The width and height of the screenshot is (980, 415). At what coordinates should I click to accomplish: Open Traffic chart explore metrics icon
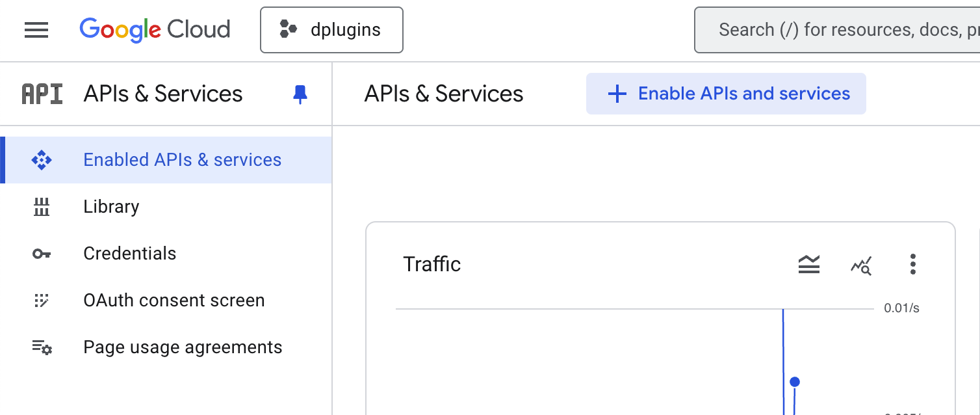coord(861,265)
